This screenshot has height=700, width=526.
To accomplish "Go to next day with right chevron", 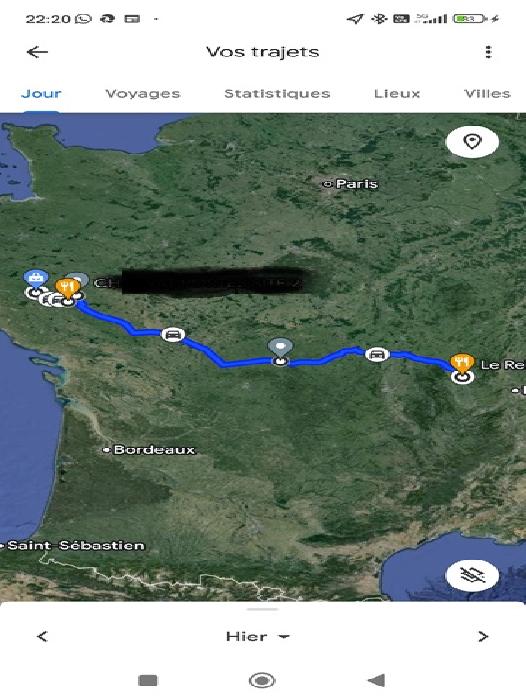I will pos(483,636).
